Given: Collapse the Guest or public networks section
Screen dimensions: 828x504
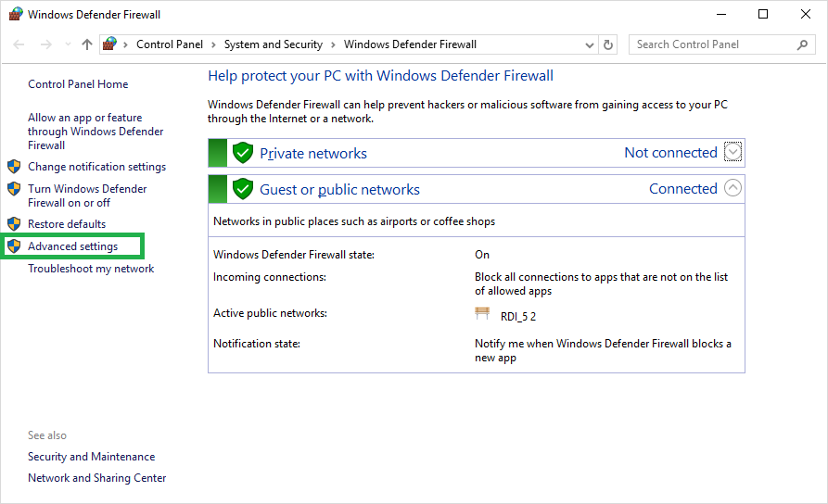Looking at the screenshot, I should pos(732,188).
